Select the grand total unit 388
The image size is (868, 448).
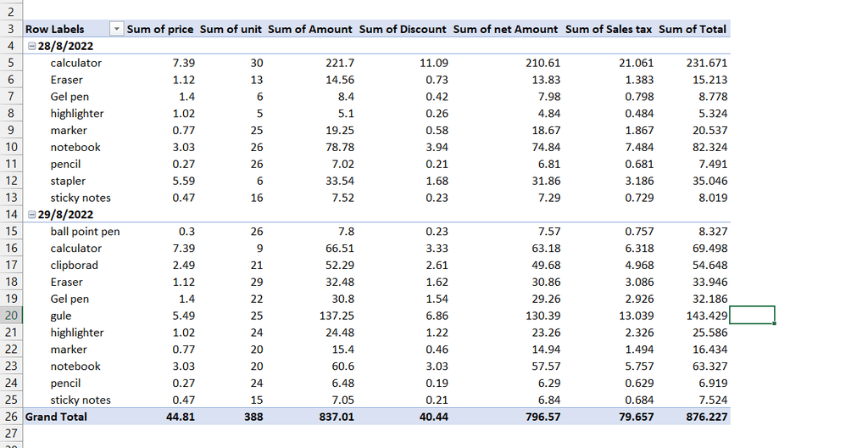[253, 417]
